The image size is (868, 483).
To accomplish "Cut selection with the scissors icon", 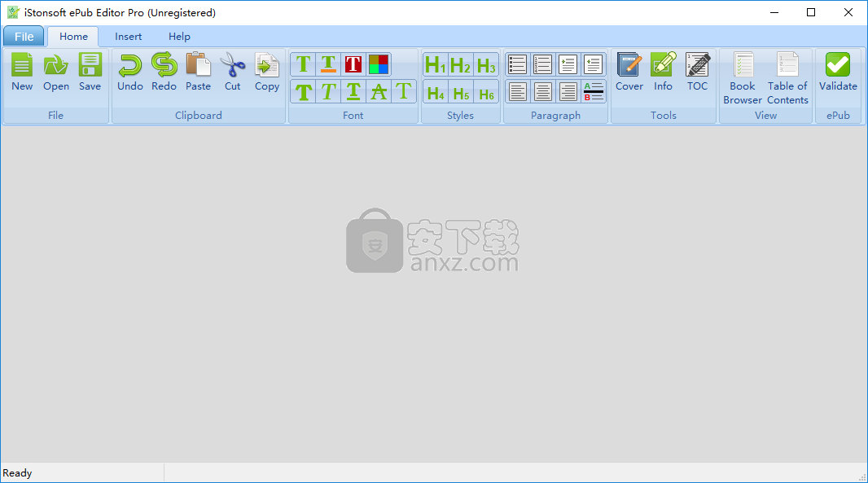I will (233, 72).
